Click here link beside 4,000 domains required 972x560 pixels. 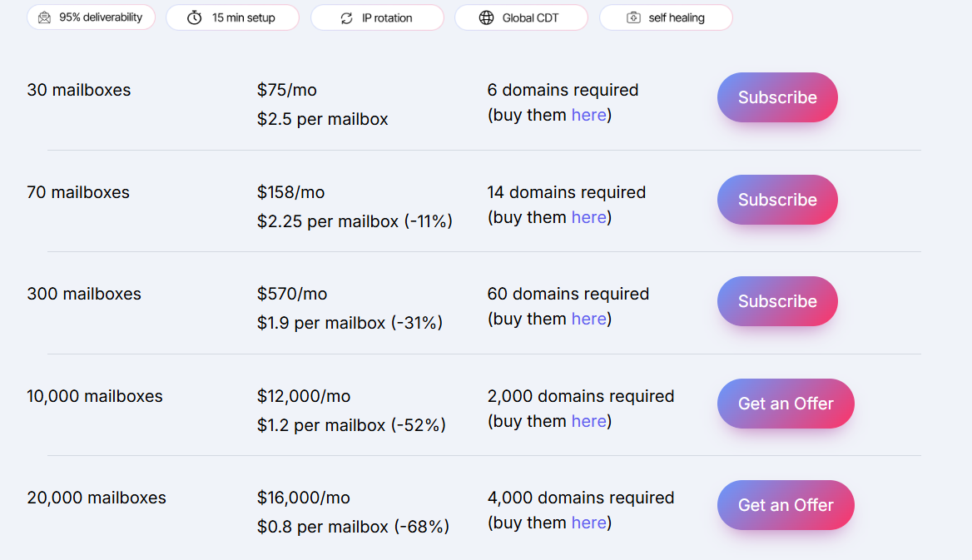589,523
